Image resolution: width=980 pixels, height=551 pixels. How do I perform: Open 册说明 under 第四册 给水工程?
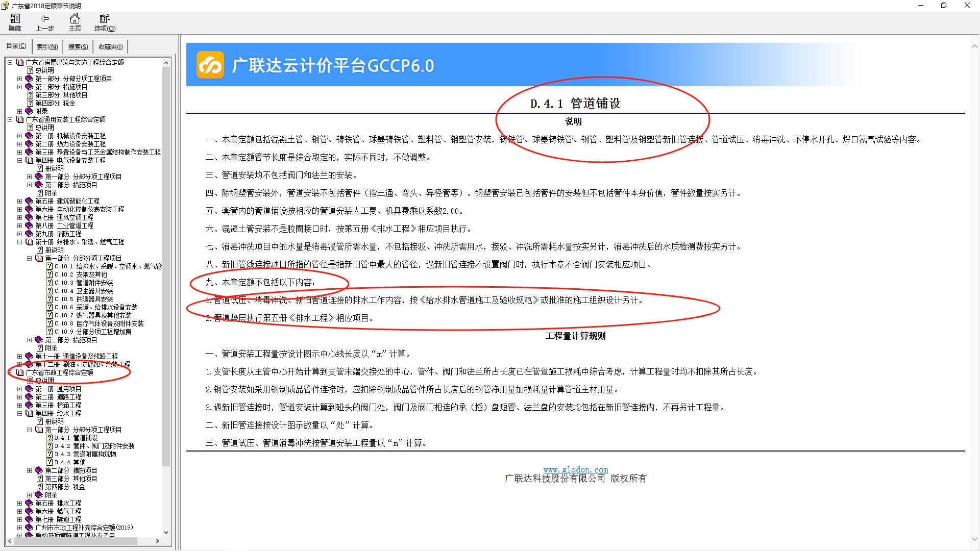[54, 421]
